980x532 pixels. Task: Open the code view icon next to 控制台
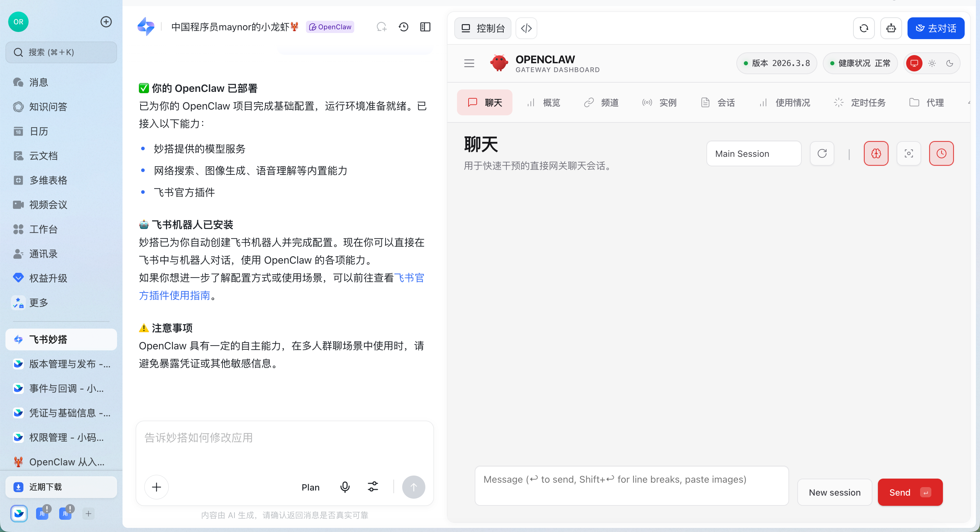click(526, 28)
